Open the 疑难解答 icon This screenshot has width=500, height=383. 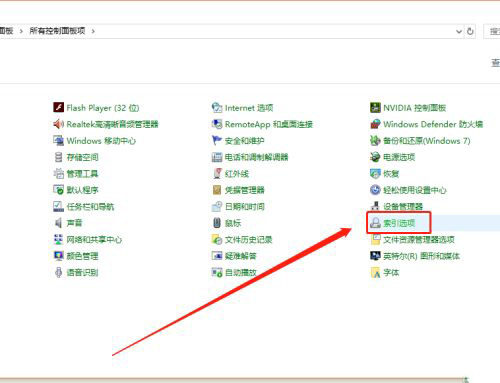click(x=217, y=256)
